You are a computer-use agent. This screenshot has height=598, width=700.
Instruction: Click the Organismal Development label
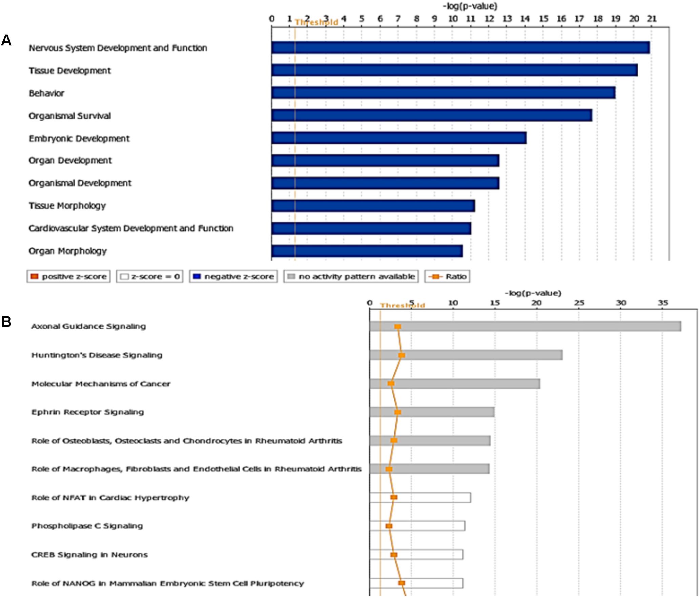[x=80, y=183]
